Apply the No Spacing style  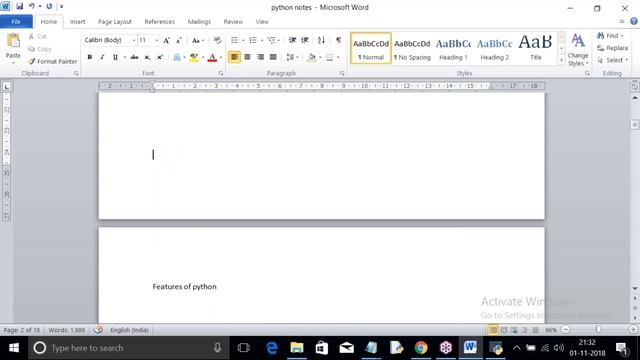pos(412,48)
